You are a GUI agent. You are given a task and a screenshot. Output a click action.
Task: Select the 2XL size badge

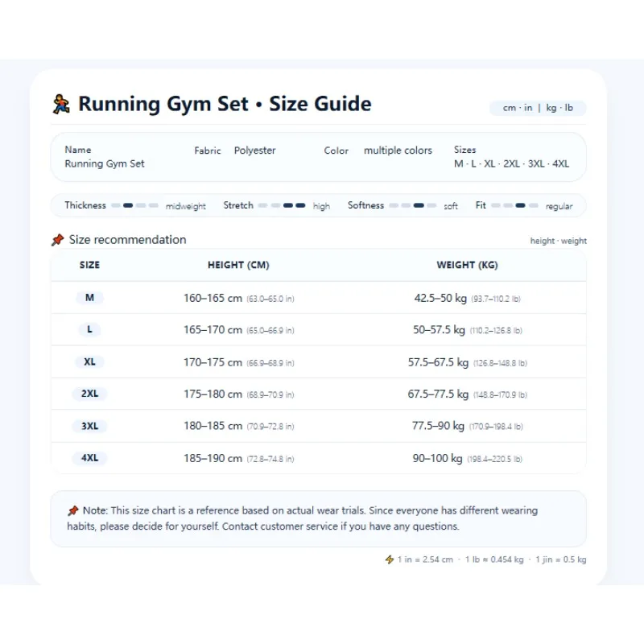click(89, 394)
